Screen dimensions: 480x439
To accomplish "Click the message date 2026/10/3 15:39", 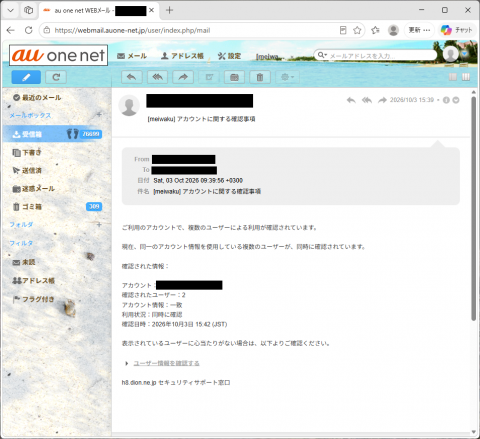I will point(412,100).
